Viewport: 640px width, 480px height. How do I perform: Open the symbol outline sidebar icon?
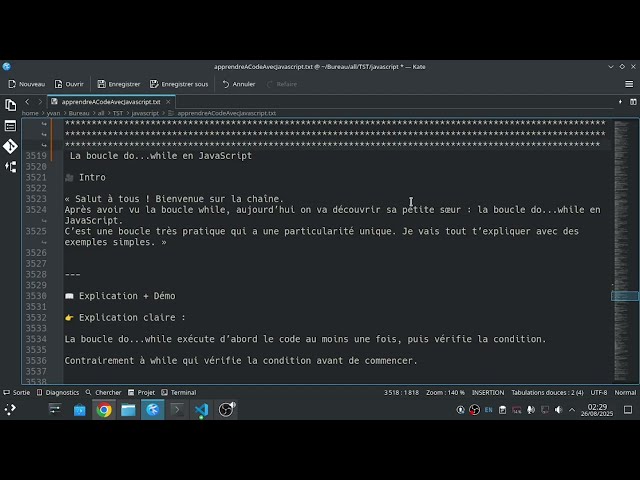10,167
